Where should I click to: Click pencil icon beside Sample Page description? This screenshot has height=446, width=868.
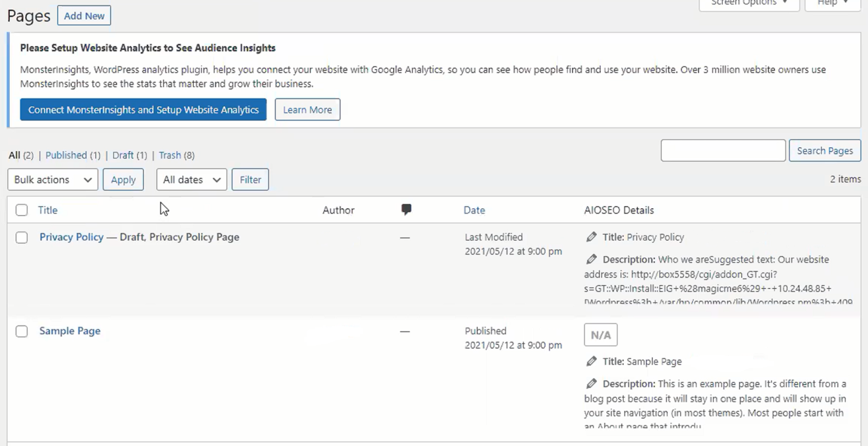point(591,384)
